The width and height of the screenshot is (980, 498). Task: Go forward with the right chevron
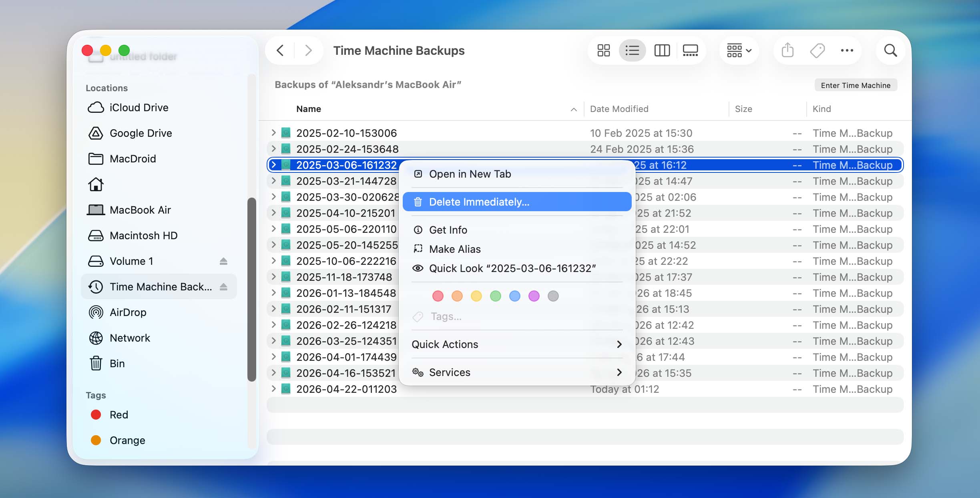(308, 50)
